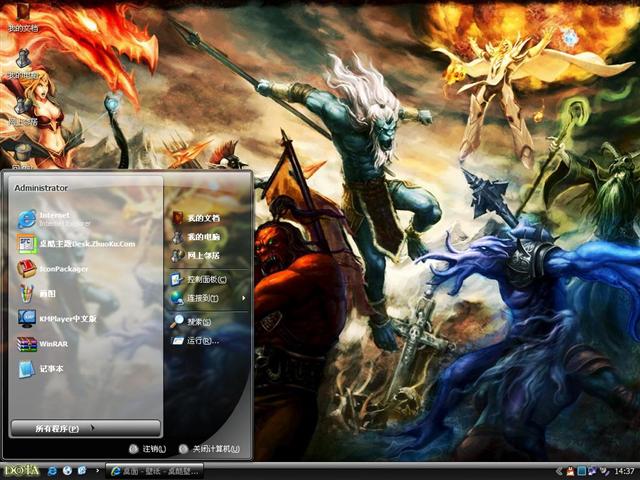Expand the quick launch overflow chevron
Screen dimensions: 640x480
click(97, 471)
